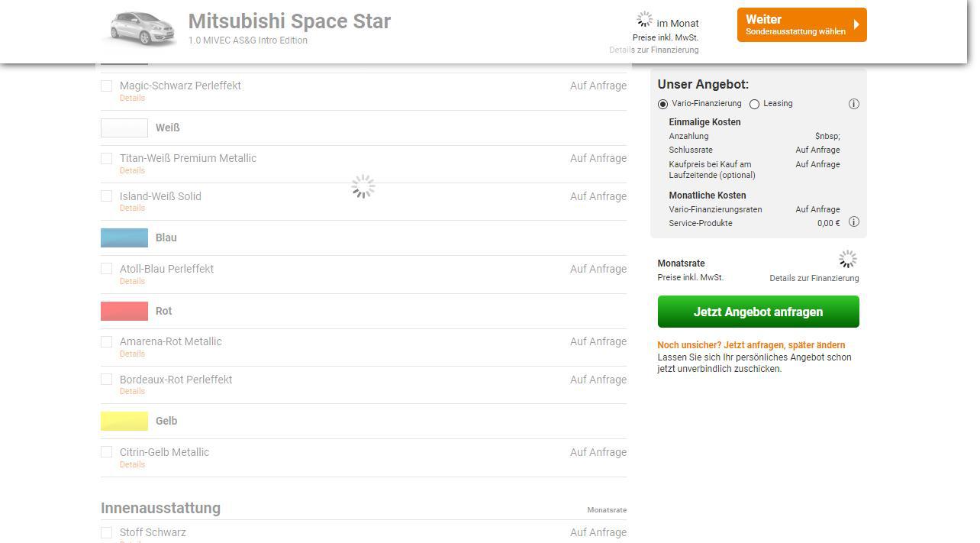Click the yellow Gelb color swatch
Viewport: 980px width, 543px height.
(124, 421)
